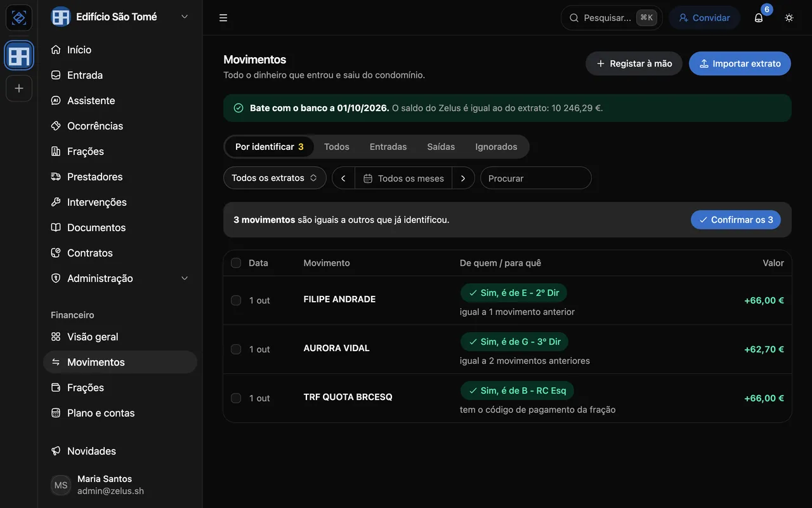812x508 pixels.
Task: Go to the previous month with the left chevron
Action: (x=343, y=178)
